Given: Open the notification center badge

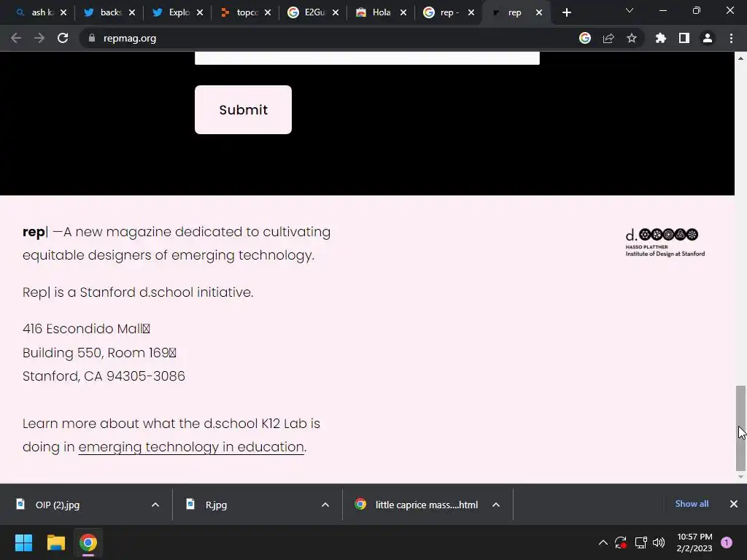Looking at the screenshot, I should click(727, 542).
